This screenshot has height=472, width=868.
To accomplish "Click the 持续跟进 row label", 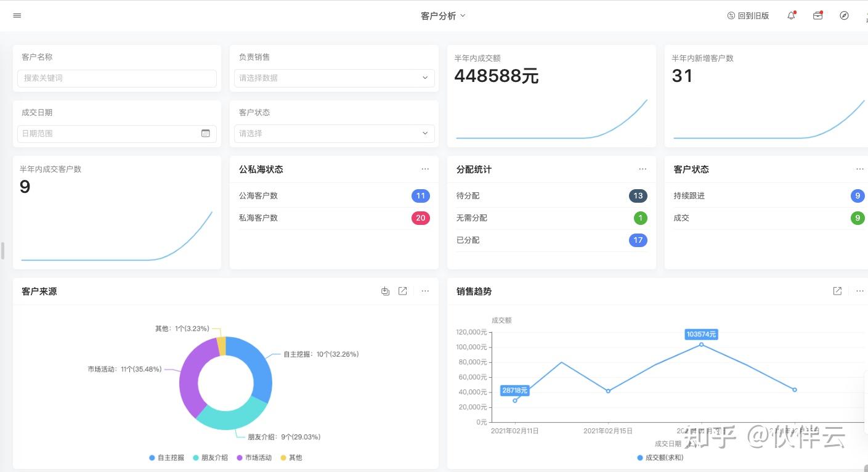I will 689,196.
